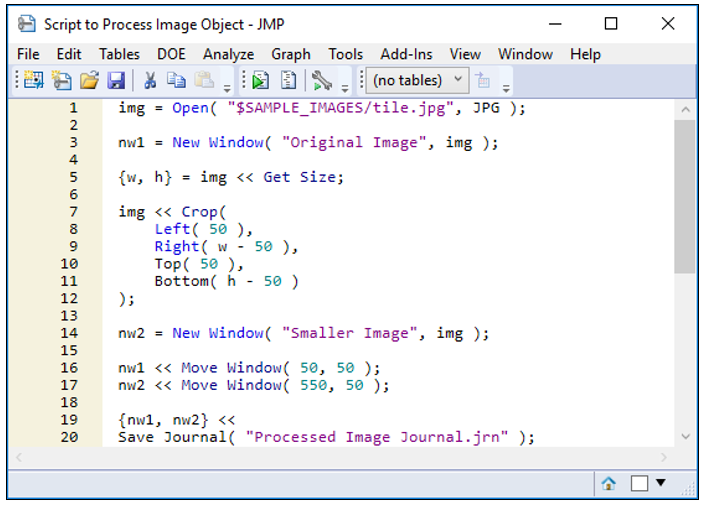Image resolution: width=704 pixels, height=505 pixels.
Task: Click line number 7 in gutter
Action: [73, 212]
